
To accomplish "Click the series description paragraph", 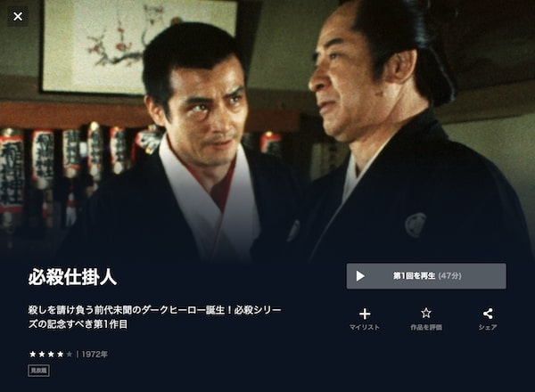I will pyautogui.click(x=155, y=317).
